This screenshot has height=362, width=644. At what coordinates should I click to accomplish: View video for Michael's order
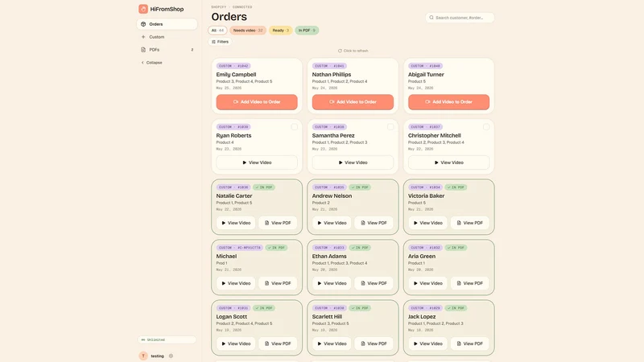tap(236, 283)
